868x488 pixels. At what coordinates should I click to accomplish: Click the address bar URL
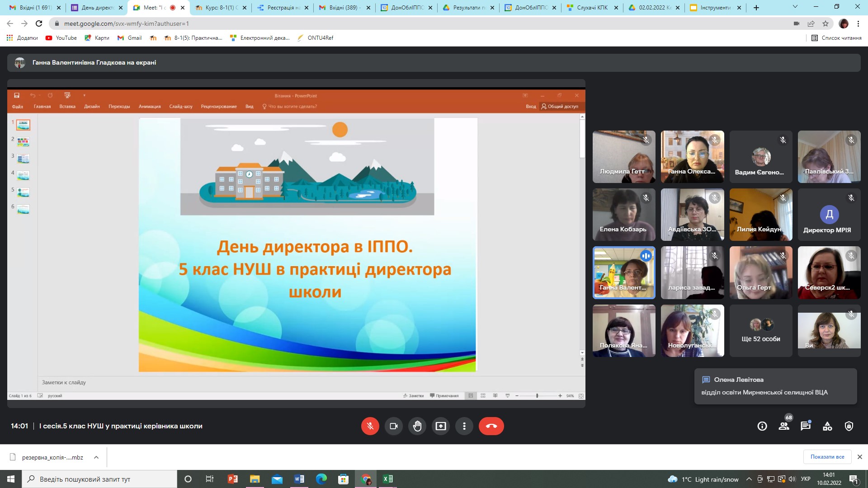[x=127, y=23]
